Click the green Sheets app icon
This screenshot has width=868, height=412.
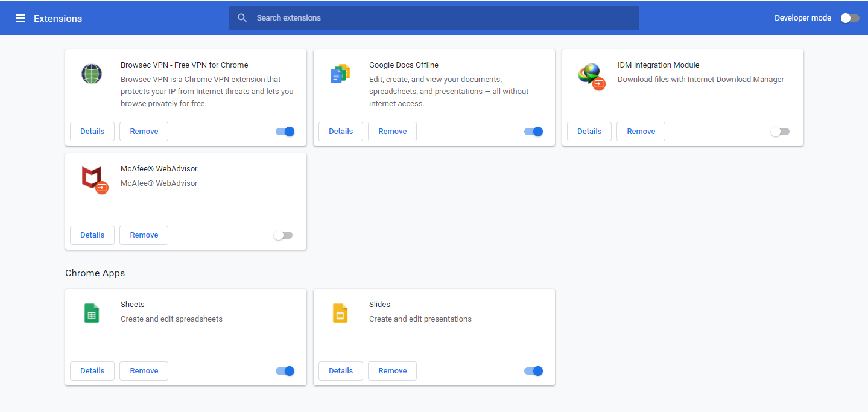[92, 314]
